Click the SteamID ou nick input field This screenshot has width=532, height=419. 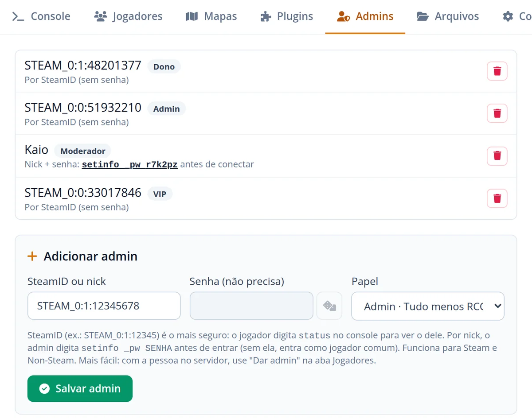104,306
